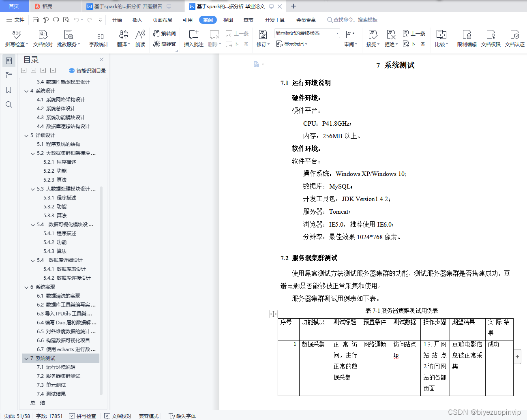
Task: Switch to the 开发工具 ribbon tab
Action: point(275,20)
